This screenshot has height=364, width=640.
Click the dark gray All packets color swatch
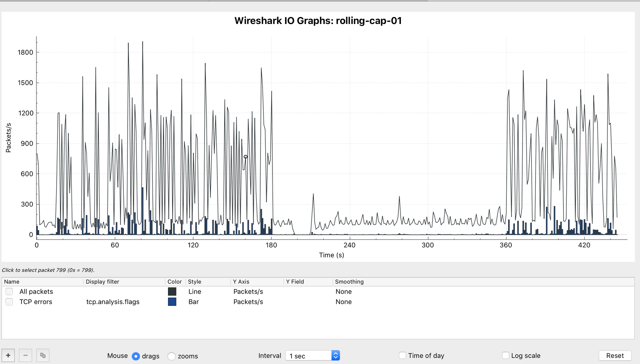(172, 291)
